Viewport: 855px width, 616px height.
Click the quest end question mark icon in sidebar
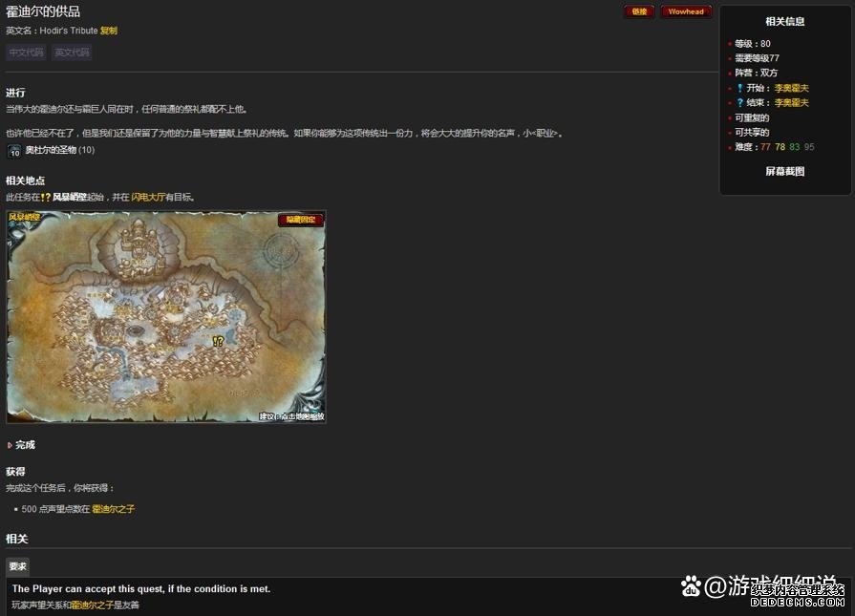point(739,103)
